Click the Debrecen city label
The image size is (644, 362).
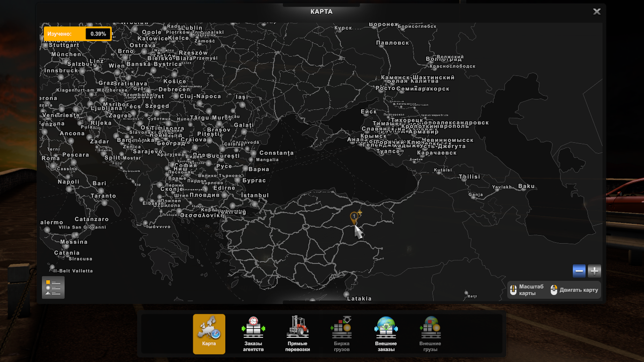click(174, 89)
